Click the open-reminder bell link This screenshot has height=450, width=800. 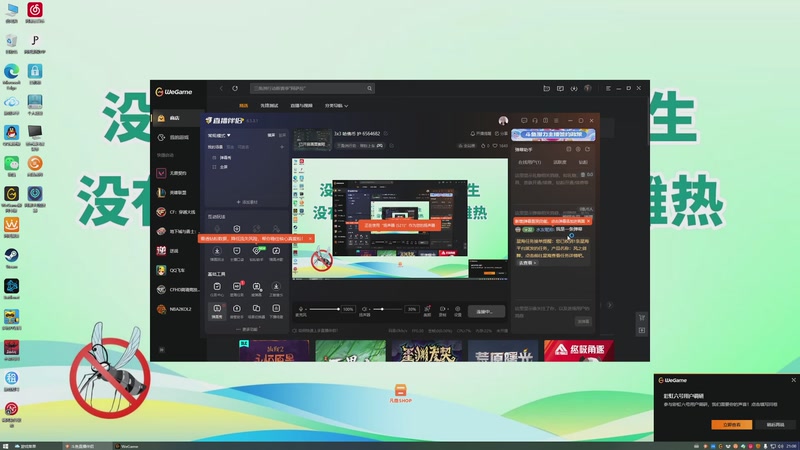click(x=480, y=134)
